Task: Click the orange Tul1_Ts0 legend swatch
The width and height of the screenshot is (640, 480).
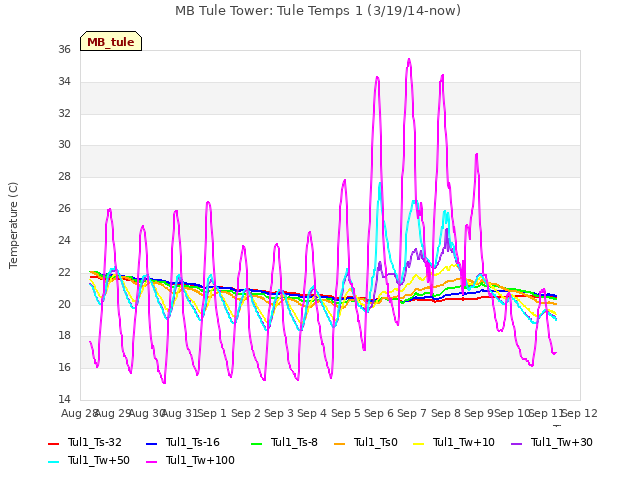Action: pyautogui.click(x=340, y=443)
